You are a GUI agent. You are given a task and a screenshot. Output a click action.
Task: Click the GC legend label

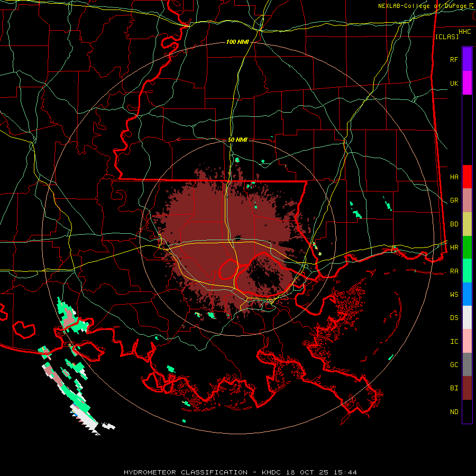point(454,364)
